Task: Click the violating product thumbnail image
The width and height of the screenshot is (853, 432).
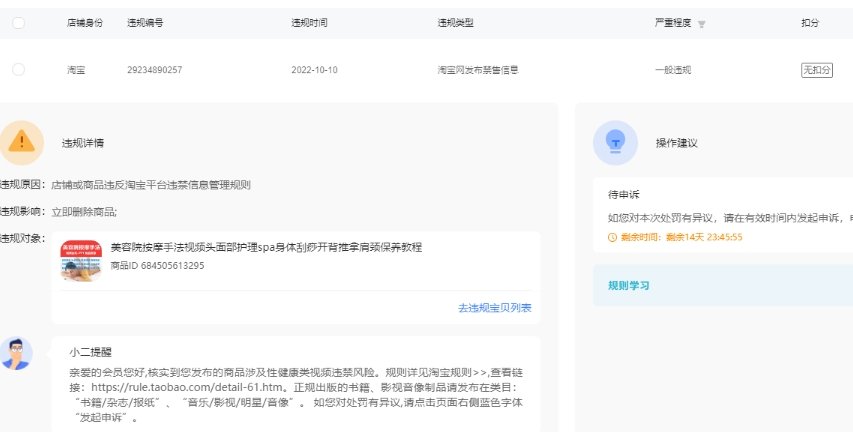Action: coord(81,260)
